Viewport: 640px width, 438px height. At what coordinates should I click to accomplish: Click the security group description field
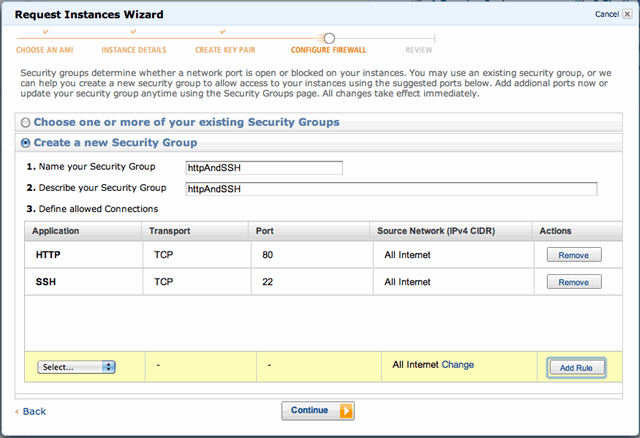coord(391,189)
